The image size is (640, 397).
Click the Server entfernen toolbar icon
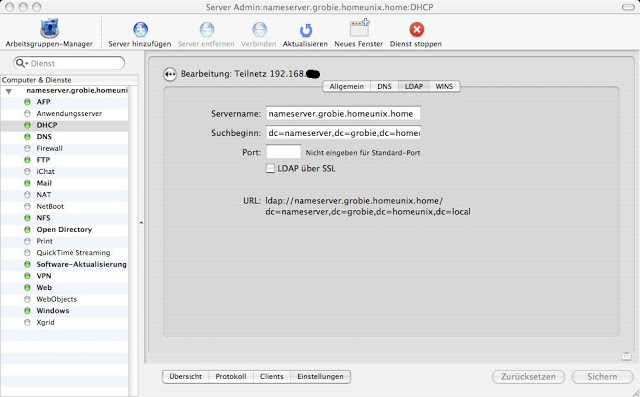click(x=206, y=29)
